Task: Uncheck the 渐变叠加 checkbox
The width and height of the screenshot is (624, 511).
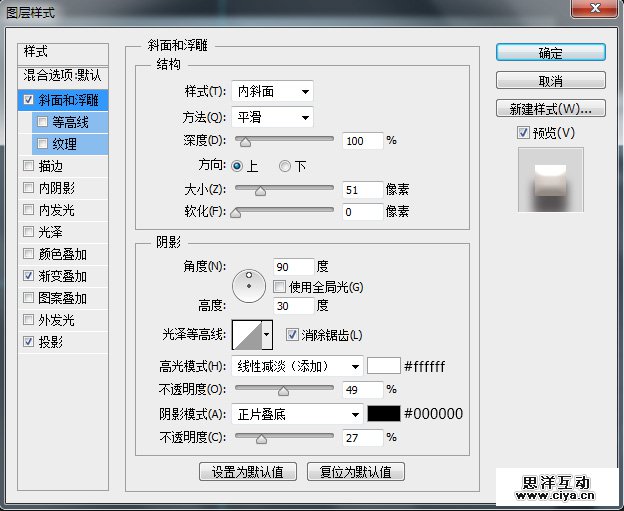Action: click(x=28, y=275)
